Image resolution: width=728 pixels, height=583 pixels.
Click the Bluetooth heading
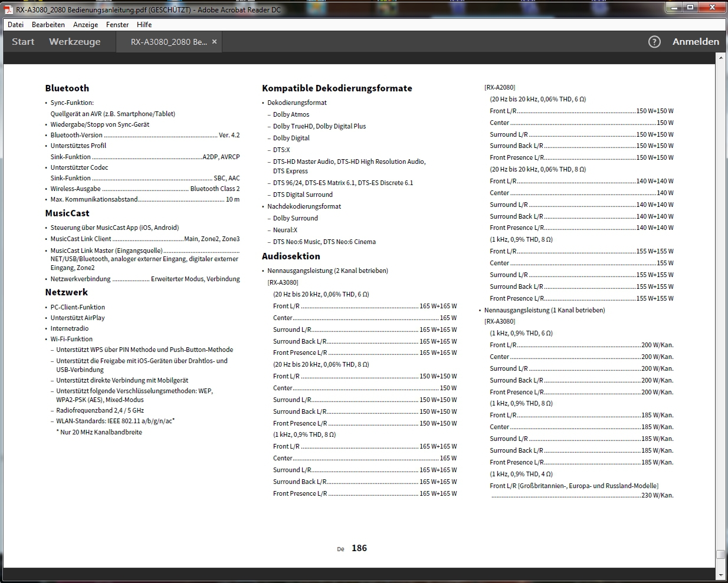(67, 88)
